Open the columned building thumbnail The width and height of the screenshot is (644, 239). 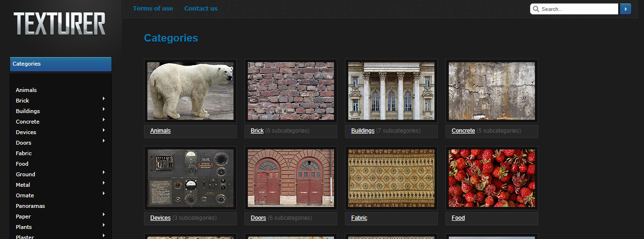pyautogui.click(x=391, y=91)
